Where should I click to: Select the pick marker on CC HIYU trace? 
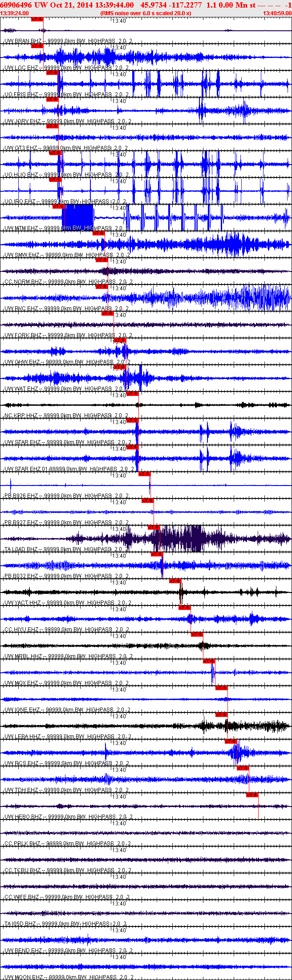[185, 608]
